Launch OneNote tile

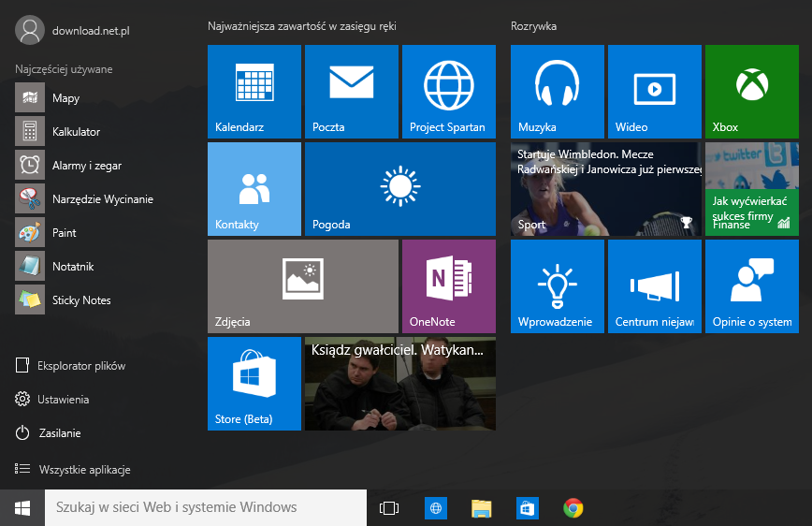[x=449, y=286]
